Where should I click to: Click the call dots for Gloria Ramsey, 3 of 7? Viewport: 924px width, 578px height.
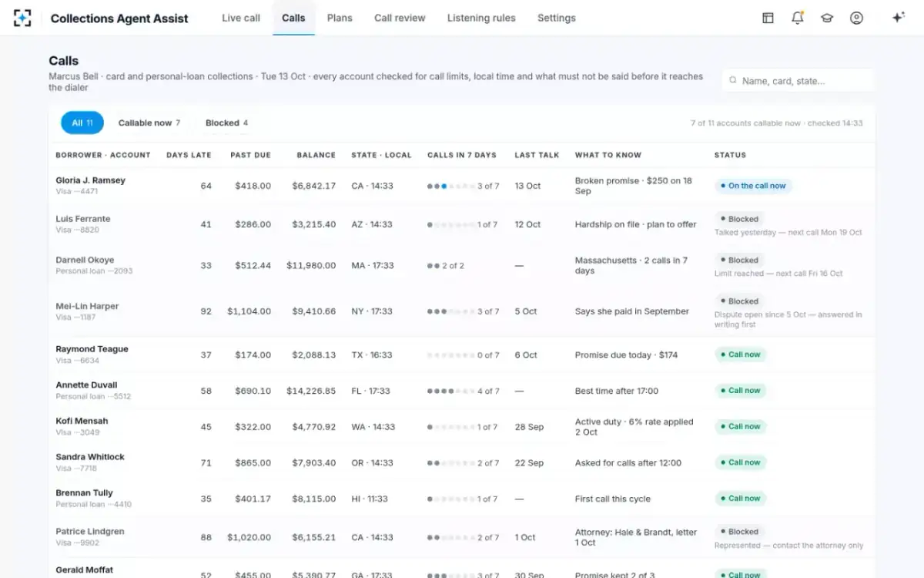pos(450,186)
